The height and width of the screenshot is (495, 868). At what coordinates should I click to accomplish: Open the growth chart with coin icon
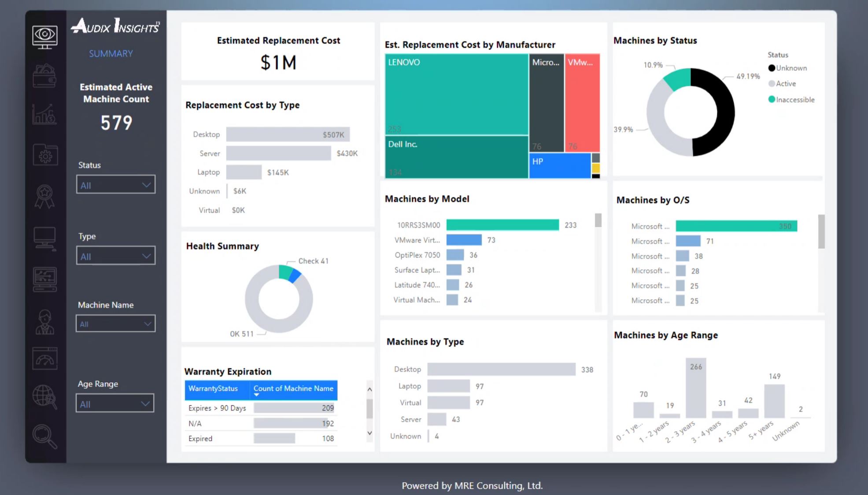[x=44, y=114]
